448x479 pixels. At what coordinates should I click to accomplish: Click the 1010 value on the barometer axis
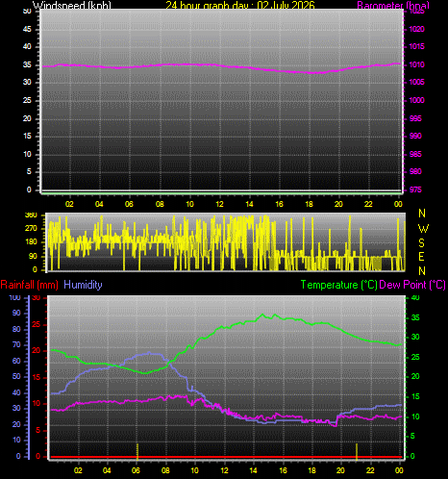click(416, 64)
